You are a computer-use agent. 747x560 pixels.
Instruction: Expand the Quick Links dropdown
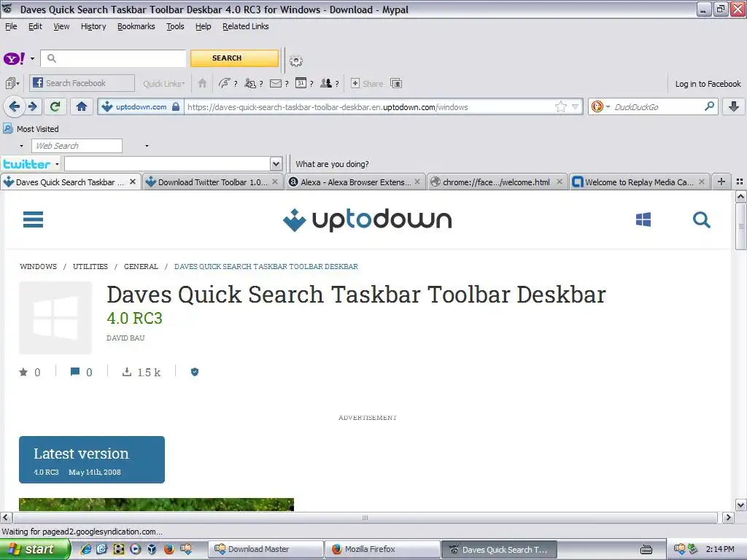[164, 84]
